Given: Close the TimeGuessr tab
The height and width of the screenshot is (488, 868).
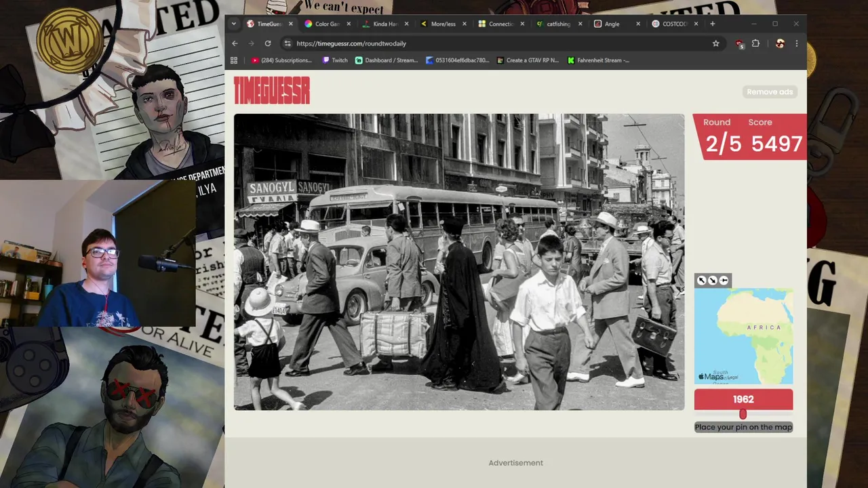Looking at the screenshot, I should (x=291, y=24).
